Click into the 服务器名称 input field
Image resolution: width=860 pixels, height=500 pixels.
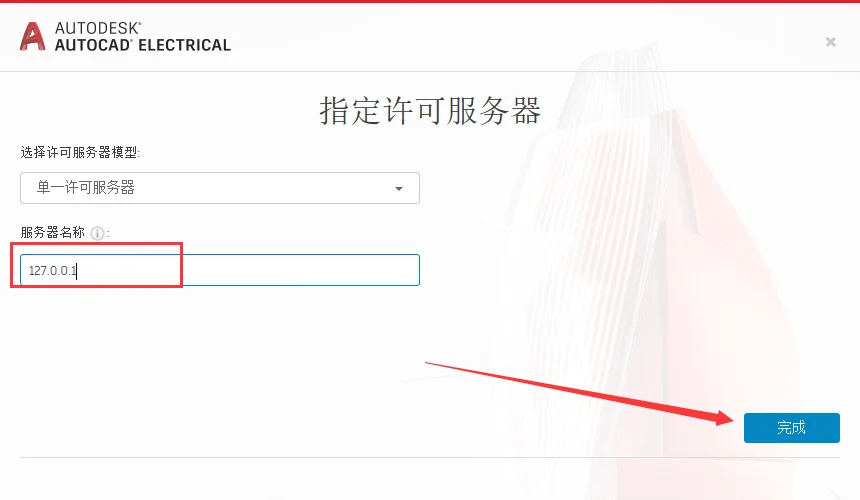[x=220, y=270]
